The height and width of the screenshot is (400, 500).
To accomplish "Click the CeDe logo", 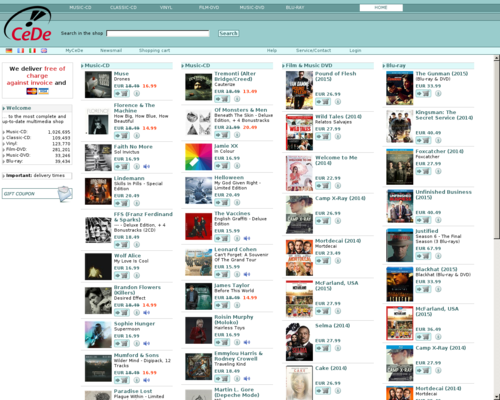I will click(28, 24).
